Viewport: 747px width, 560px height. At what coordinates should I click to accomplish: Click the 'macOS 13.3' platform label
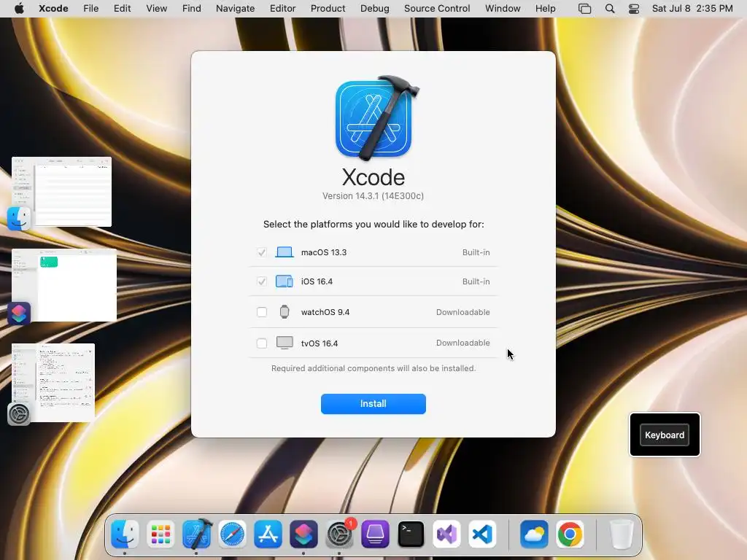point(323,252)
